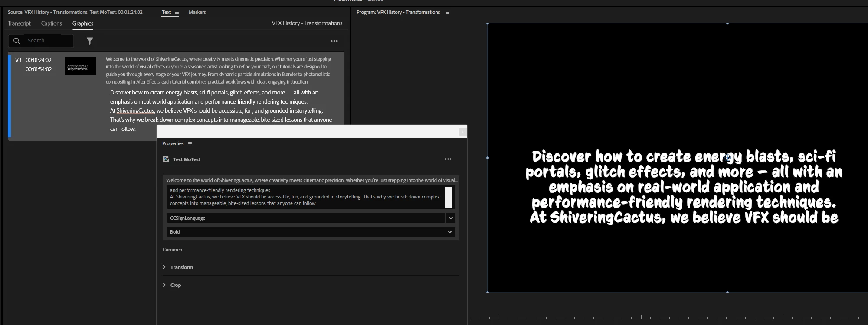Open the Text panel tab

click(167, 12)
